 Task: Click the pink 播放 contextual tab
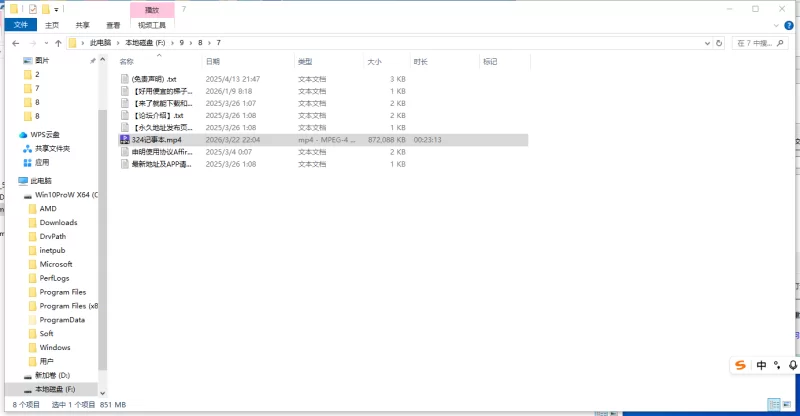152,10
